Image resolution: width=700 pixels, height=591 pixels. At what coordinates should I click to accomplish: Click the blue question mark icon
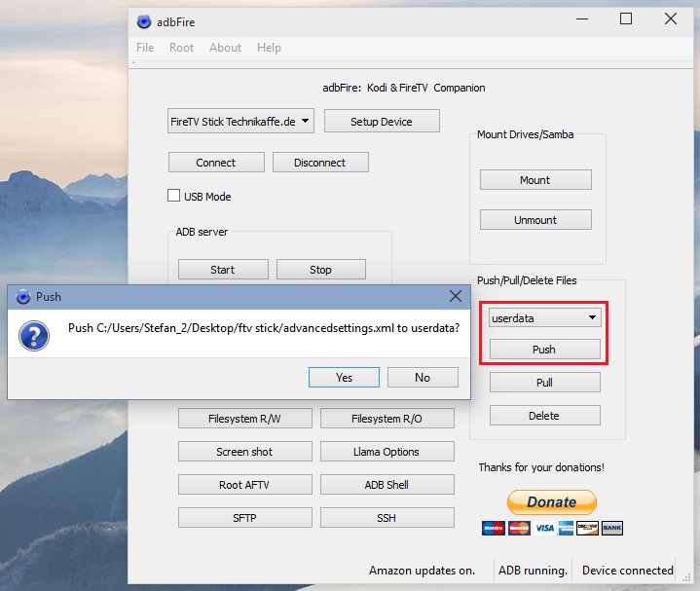pyautogui.click(x=34, y=336)
